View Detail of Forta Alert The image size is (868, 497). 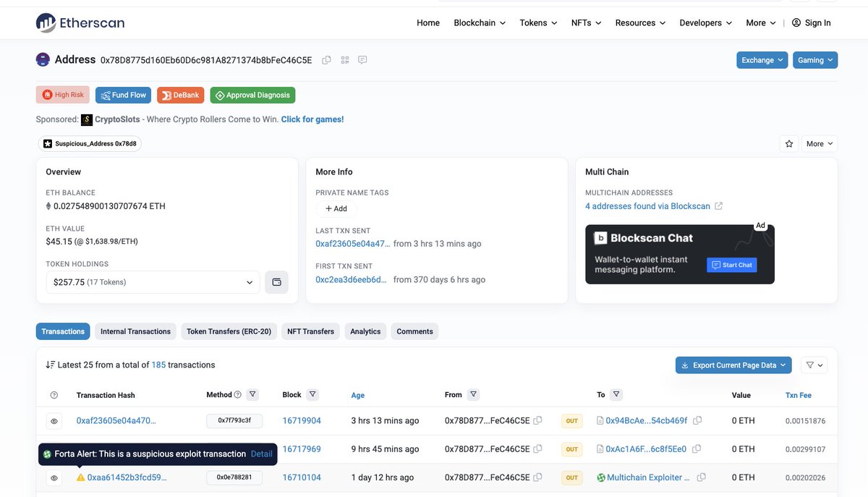(x=262, y=454)
